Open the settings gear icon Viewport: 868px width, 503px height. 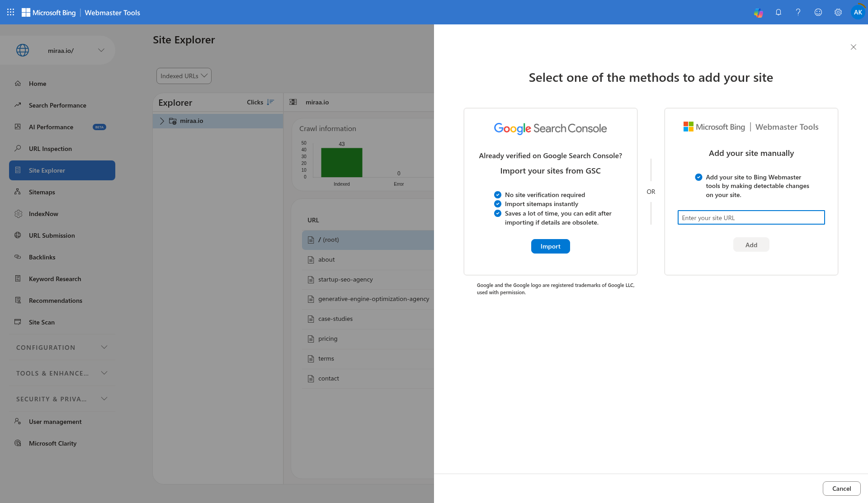click(838, 12)
